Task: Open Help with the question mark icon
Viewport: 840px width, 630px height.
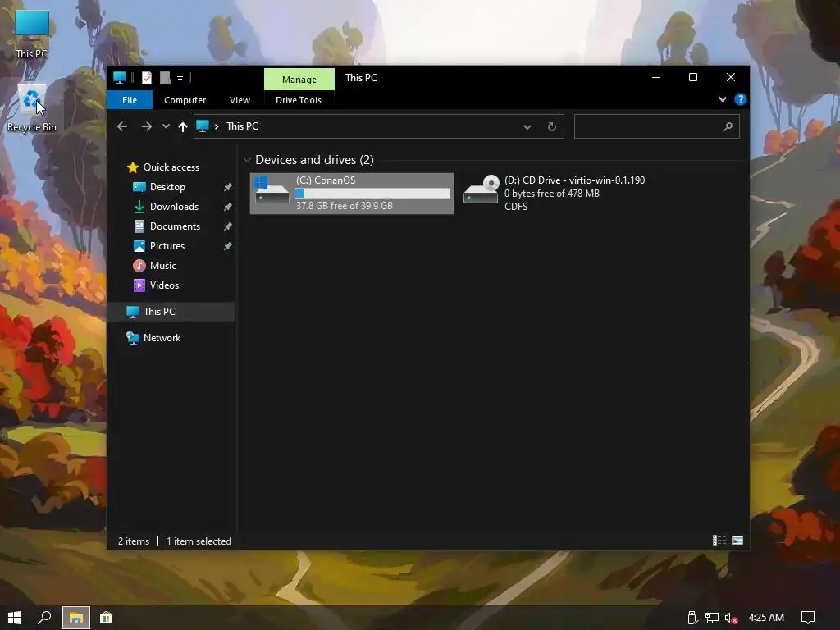Action: 740,99
